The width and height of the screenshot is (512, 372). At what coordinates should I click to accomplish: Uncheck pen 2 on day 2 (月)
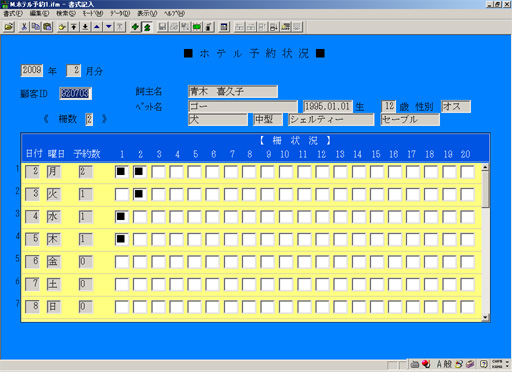[139, 172]
